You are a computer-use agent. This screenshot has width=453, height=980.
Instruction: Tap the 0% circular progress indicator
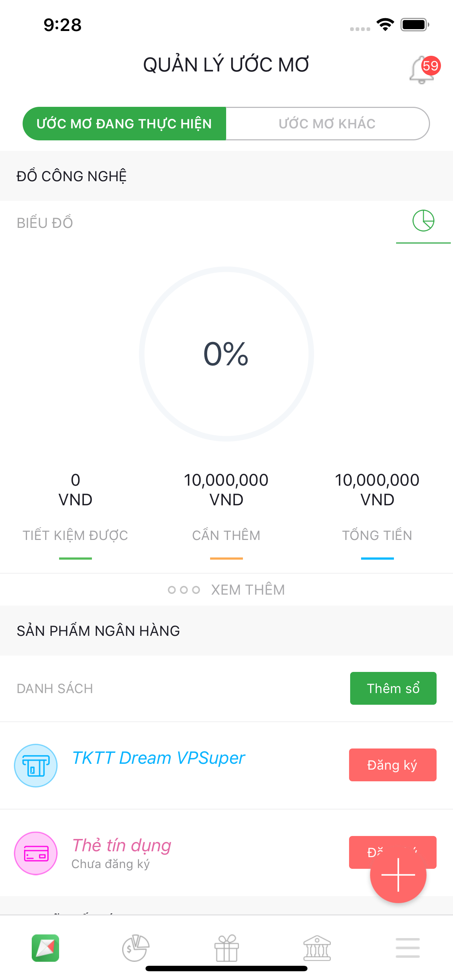click(226, 354)
